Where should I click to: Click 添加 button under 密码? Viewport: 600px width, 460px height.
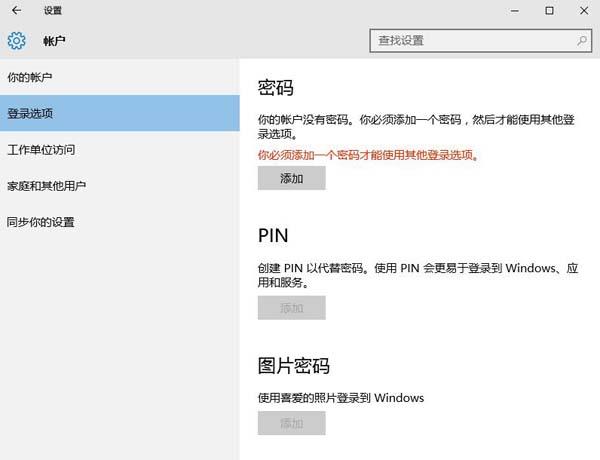(292, 178)
